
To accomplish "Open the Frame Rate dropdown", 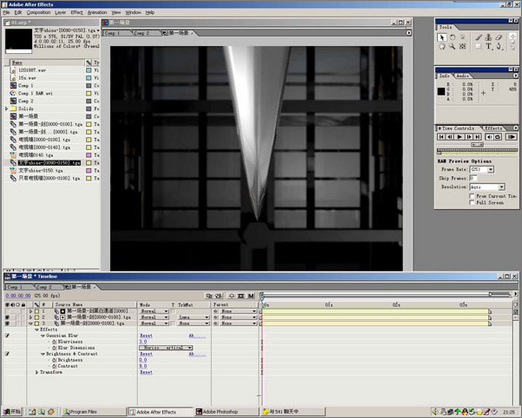I will pos(482,169).
